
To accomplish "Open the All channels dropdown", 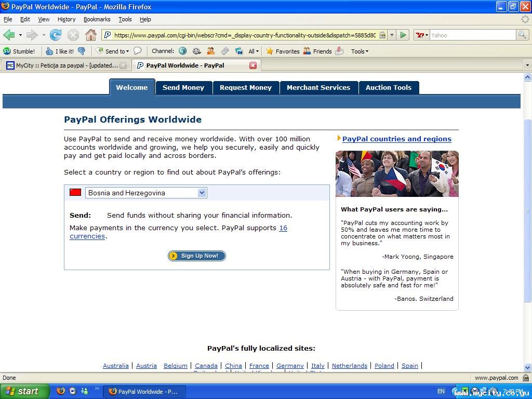I will pos(254,51).
